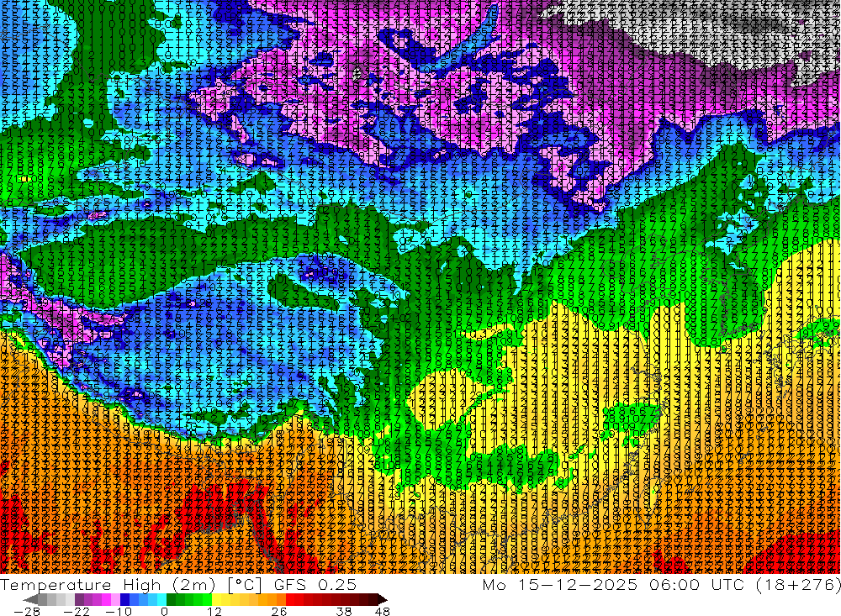Click the dark green swatch above 0
The image size is (841, 616).
171,599
